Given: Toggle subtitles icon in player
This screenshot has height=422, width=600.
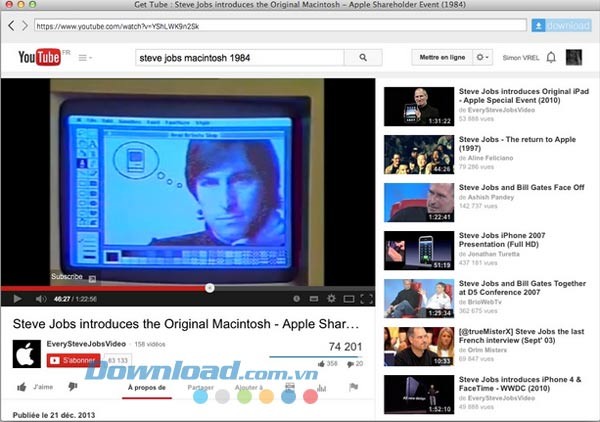Looking at the screenshot, I should click(314, 299).
